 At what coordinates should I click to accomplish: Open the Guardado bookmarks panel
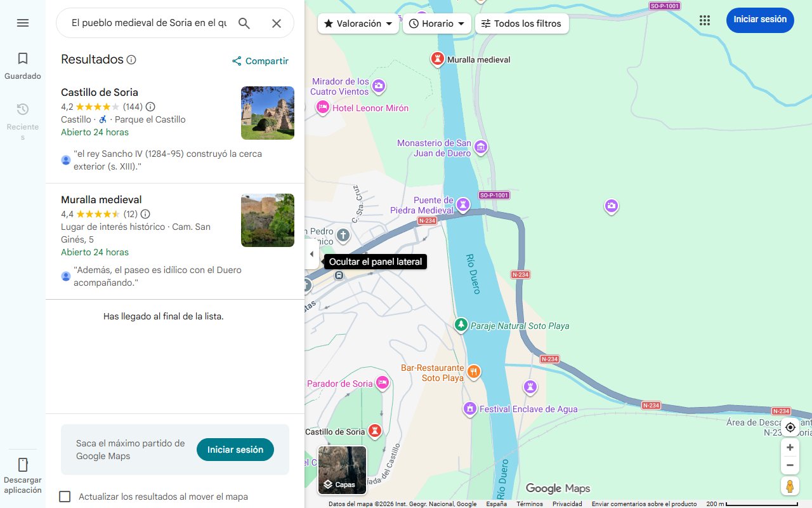click(x=23, y=65)
